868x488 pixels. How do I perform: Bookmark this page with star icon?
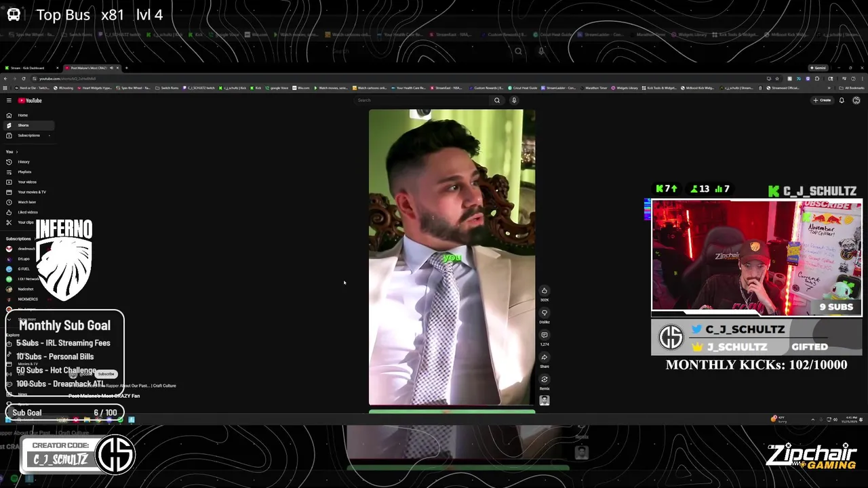click(777, 79)
